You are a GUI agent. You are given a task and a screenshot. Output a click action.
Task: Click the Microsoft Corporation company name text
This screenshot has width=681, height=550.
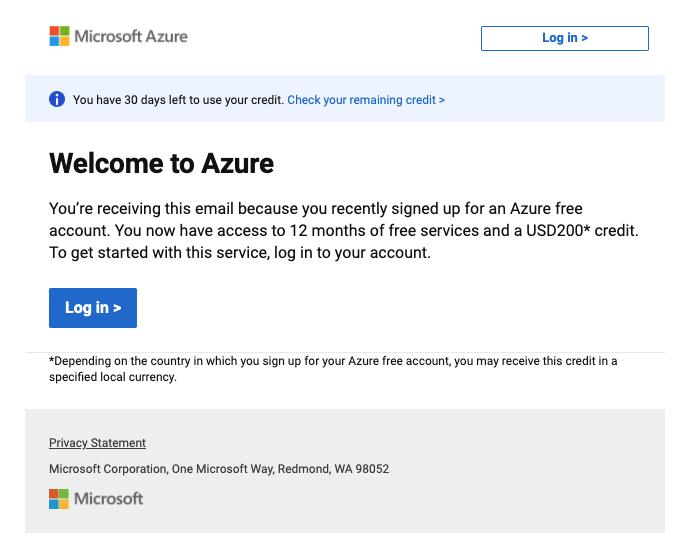(108, 469)
